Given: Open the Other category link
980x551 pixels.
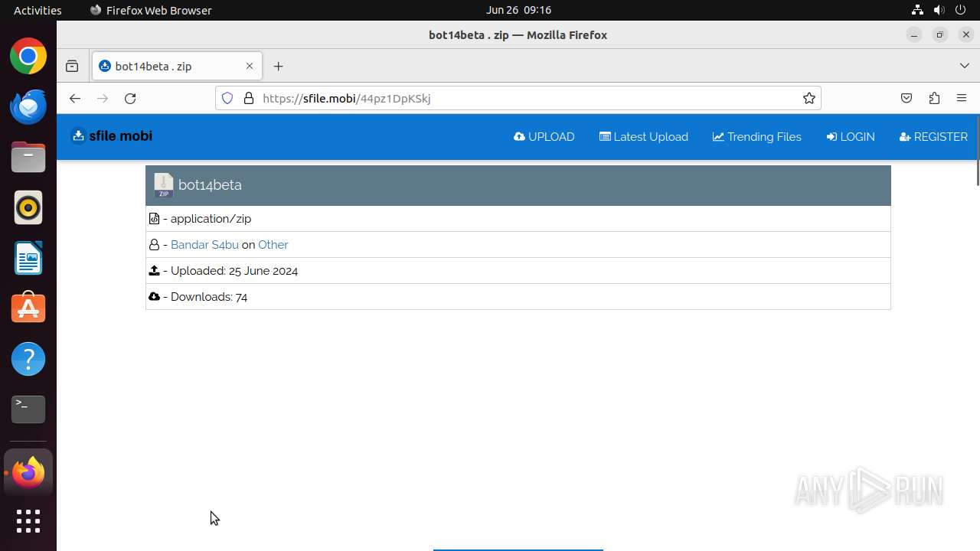Looking at the screenshot, I should click(273, 245).
